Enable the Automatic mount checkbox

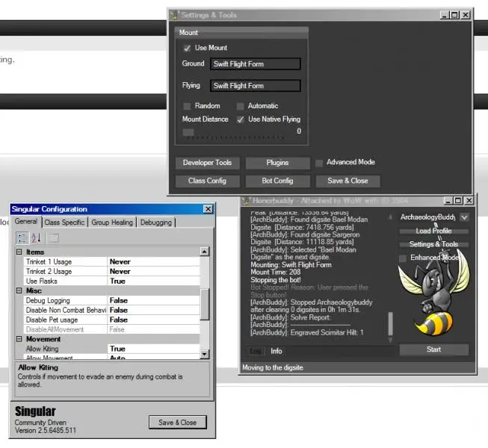(x=240, y=106)
